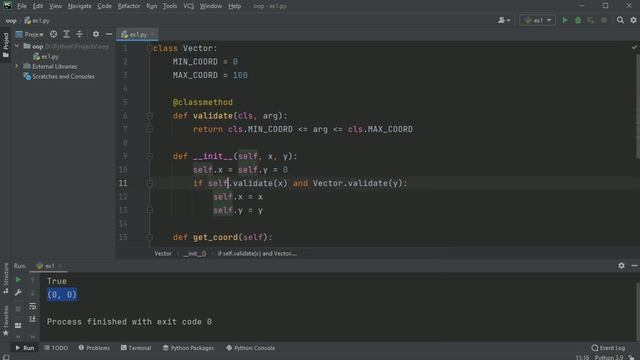Open TODO tool window
The image size is (640, 360).
[x=56, y=348]
